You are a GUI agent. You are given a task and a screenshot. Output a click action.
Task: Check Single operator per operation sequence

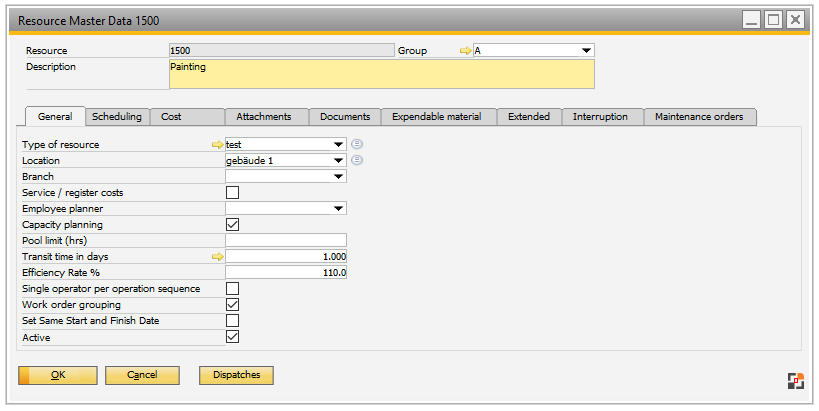tap(233, 288)
